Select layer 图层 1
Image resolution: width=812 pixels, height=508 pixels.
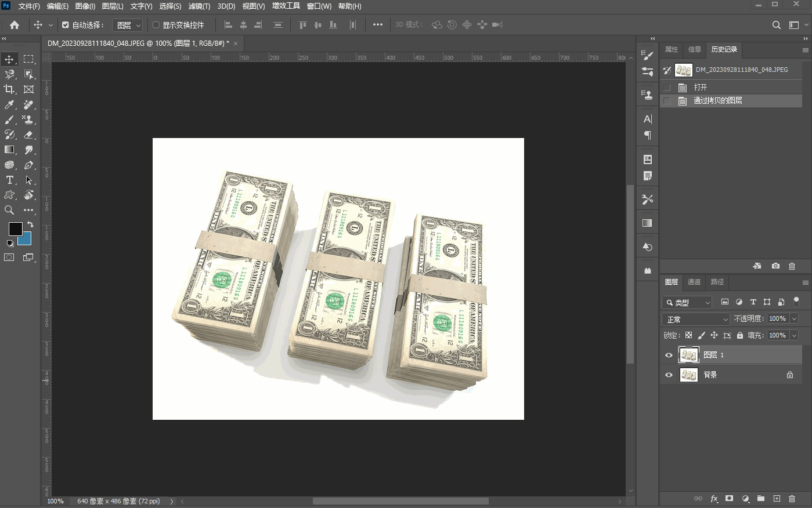coord(731,355)
